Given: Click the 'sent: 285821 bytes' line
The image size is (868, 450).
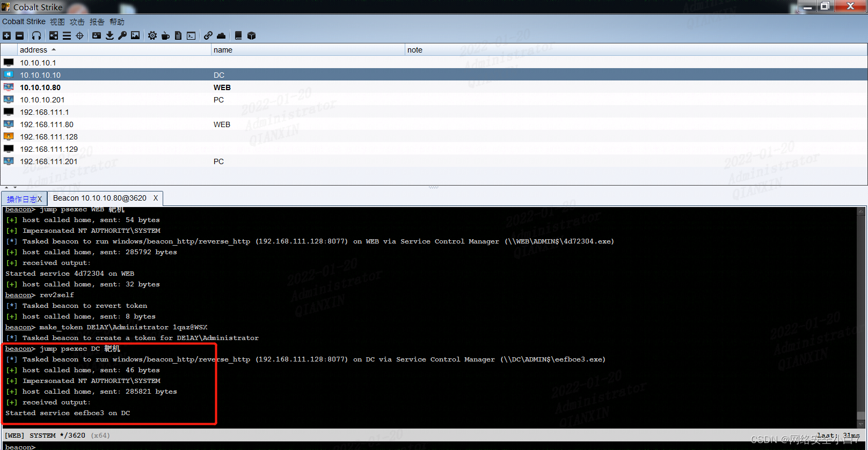Looking at the screenshot, I should (x=91, y=392).
